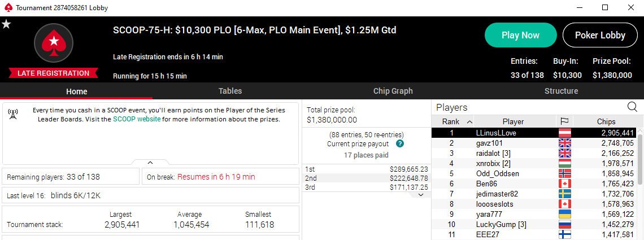Sort players by the Chips column header
Image resolution: width=644 pixels, height=240 pixels.
(606, 121)
